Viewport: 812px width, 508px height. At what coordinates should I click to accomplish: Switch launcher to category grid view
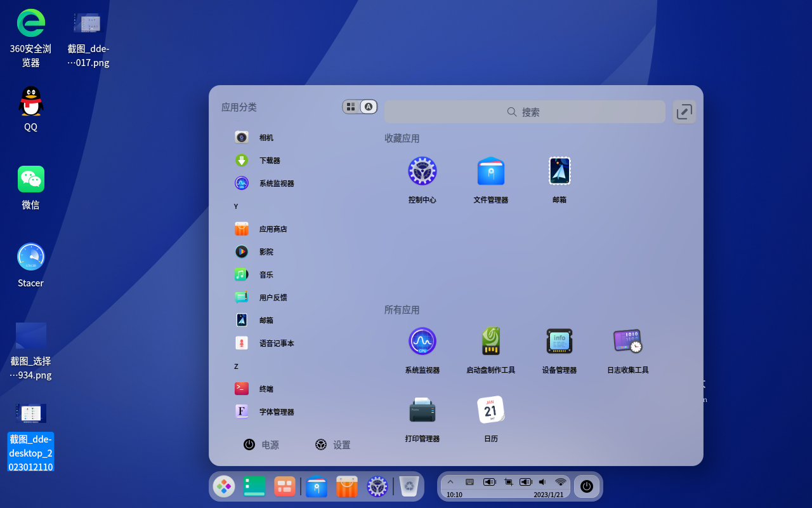tap(351, 107)
